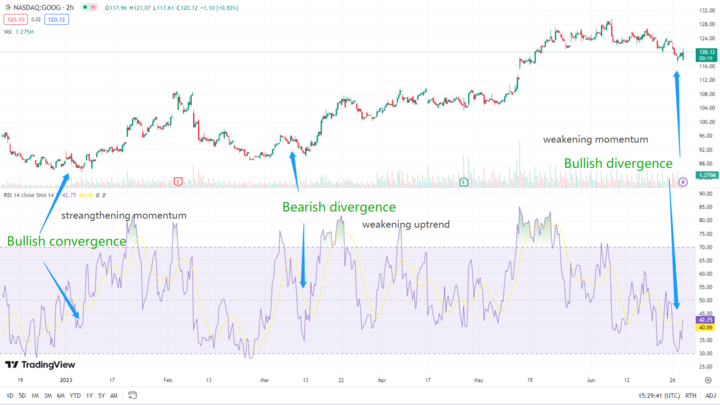Click the Mar label on time axis
The width and height of the screenshot is (720, 405).
click(264, 380)
